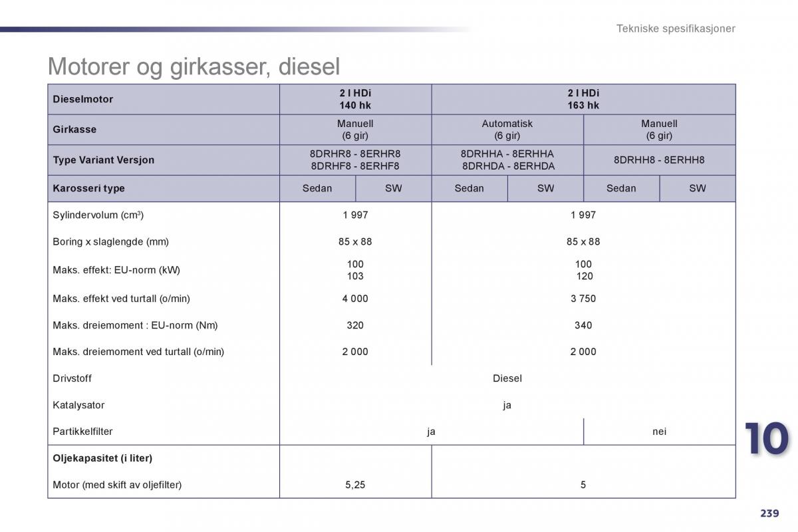
Task: Click the 'Tekniske spesifikasjoner' page header
Action: click(x=675, y=29)
